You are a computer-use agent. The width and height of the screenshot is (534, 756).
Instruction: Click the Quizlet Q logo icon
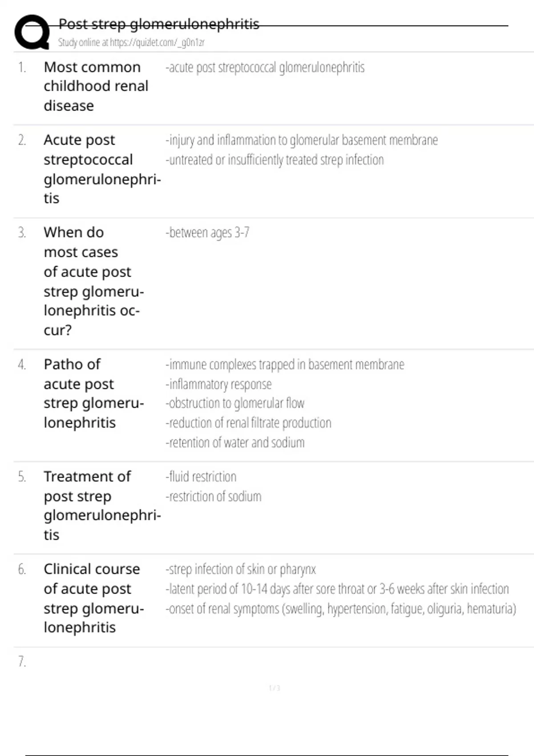(32, 32)
